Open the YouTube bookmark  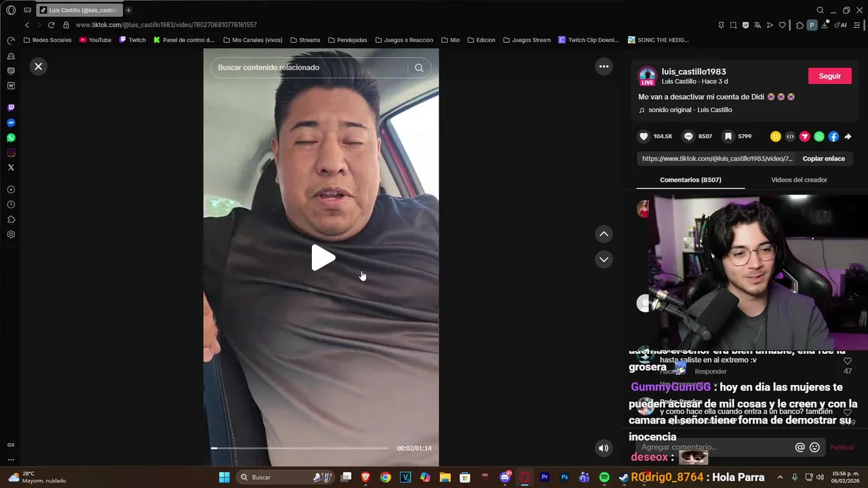tap(95, 40)
